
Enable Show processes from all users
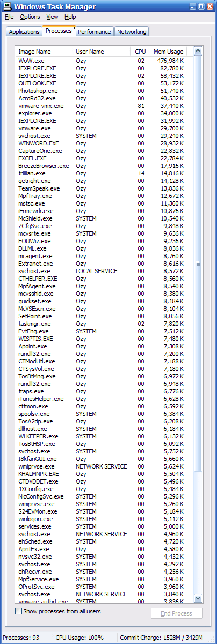pos(19,611)
